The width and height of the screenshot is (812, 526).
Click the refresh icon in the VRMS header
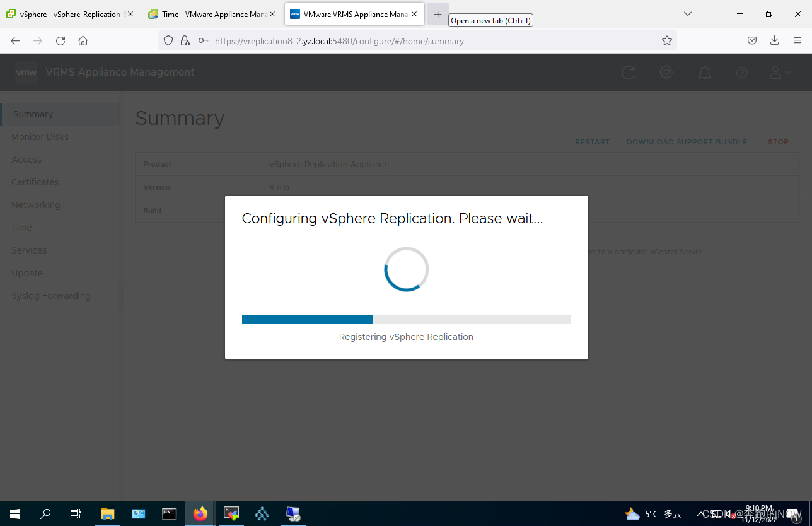point(629,73)
